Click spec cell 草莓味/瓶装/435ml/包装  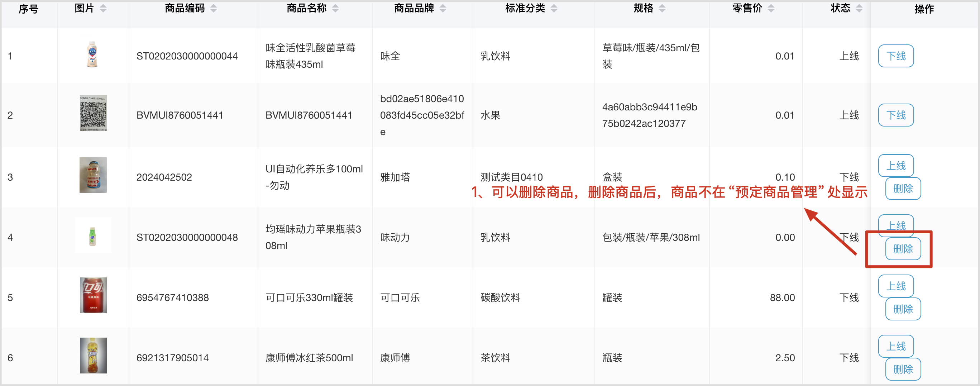651,56
